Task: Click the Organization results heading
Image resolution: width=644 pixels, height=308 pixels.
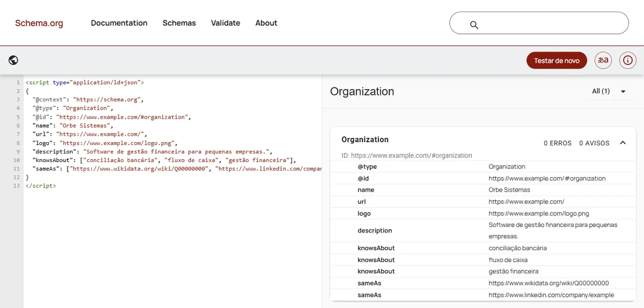Action: (x=362, y=91)
